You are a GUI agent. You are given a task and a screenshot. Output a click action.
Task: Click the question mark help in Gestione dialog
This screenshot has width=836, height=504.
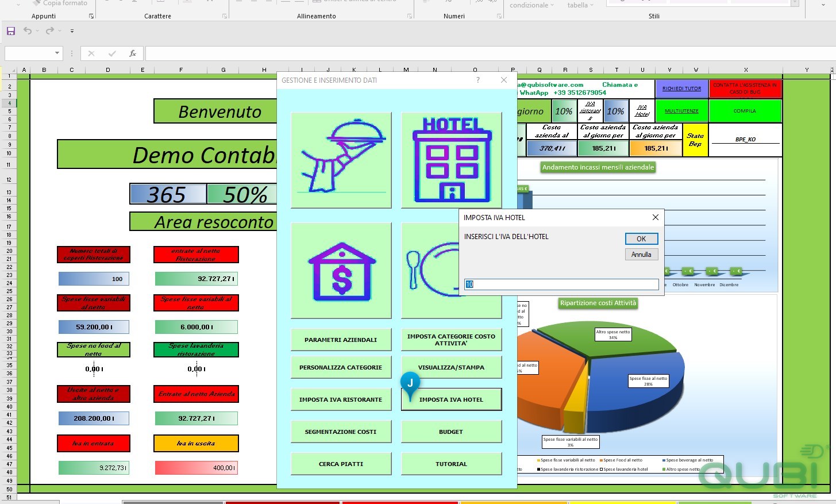477,80
